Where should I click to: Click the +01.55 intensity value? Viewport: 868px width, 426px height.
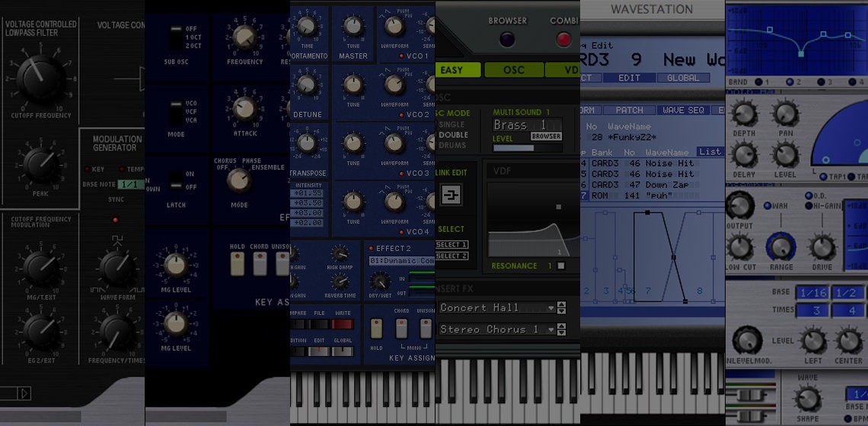tap(309, 193)
